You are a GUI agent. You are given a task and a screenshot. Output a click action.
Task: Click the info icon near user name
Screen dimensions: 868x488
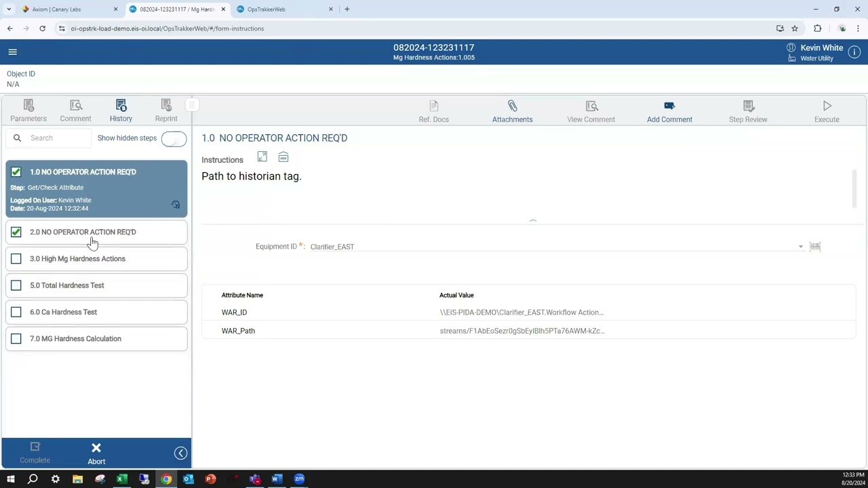click(854, 52)
